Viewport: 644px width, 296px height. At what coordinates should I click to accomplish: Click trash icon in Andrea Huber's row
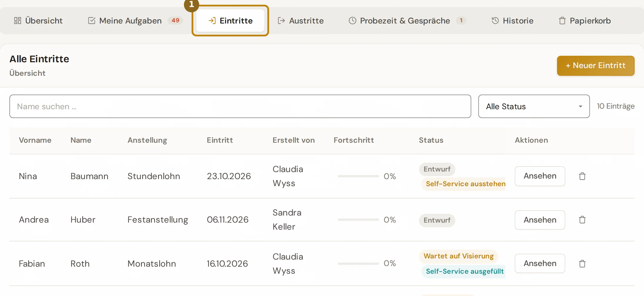(x=582, y=220)
